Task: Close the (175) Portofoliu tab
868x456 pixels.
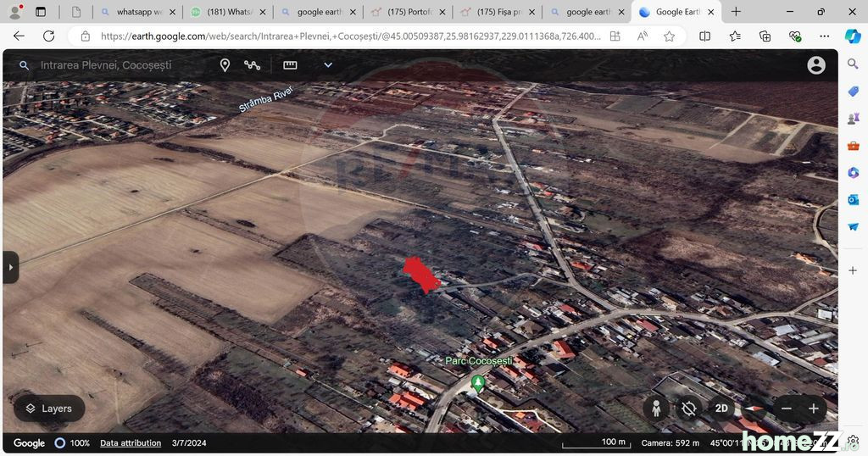Action: coord(442,12)
